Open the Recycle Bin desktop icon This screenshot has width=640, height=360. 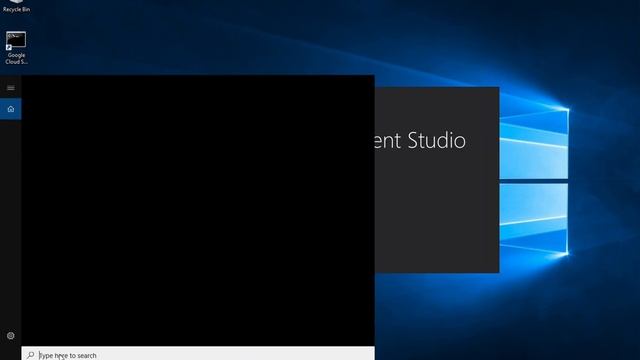point(16,6)
